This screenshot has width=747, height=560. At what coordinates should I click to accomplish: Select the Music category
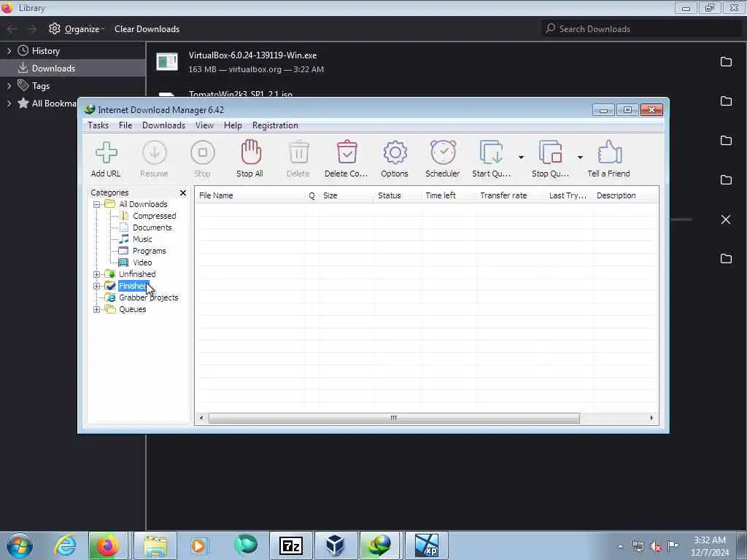(x=142, y=239)
